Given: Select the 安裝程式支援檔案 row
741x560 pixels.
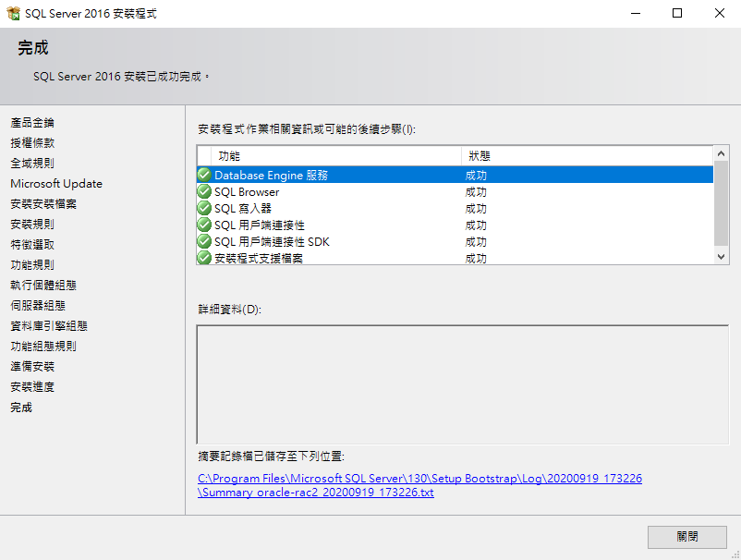Looking at the screenshot, I should 456,258.
